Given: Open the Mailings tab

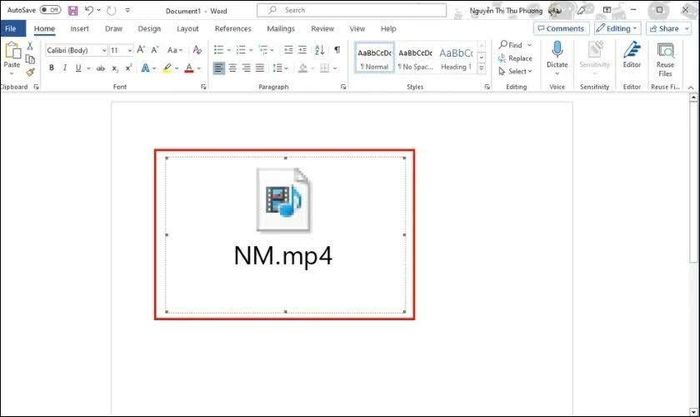Looking at the screenshot, I should pos(281,29).
